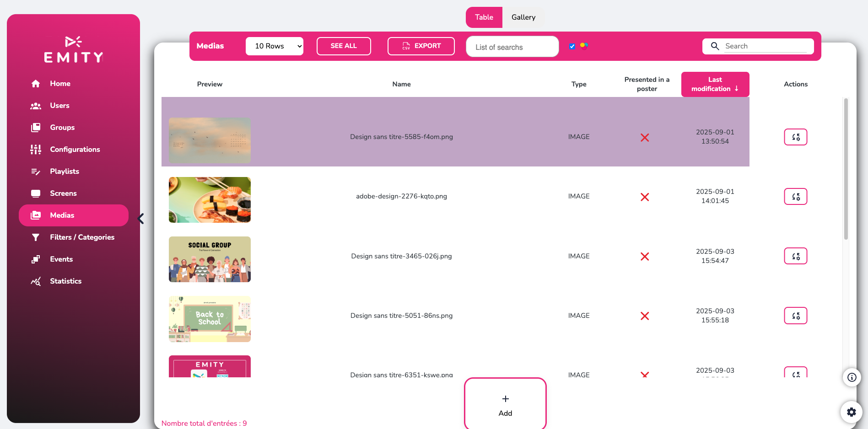Open Statistics from the sidebar

click(65, 281)
